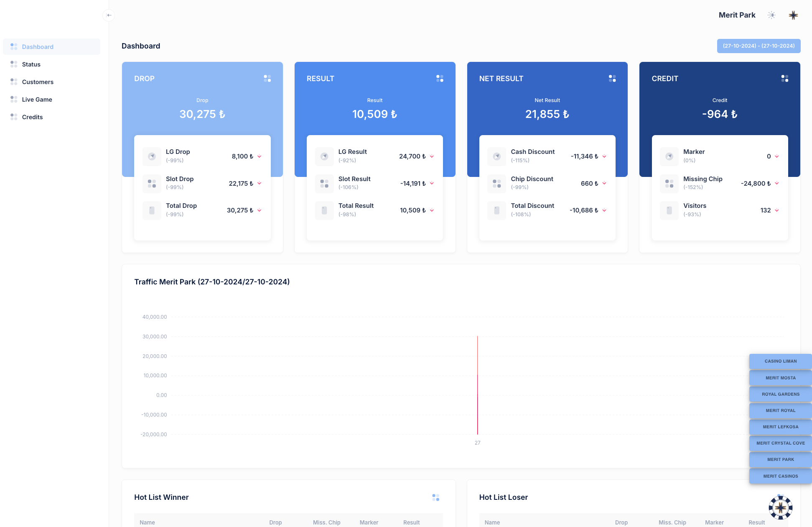Viewport: 812px width, 527px height.
Task: Click the Chip Discount row icon
Action: click(x=496, y=184)
